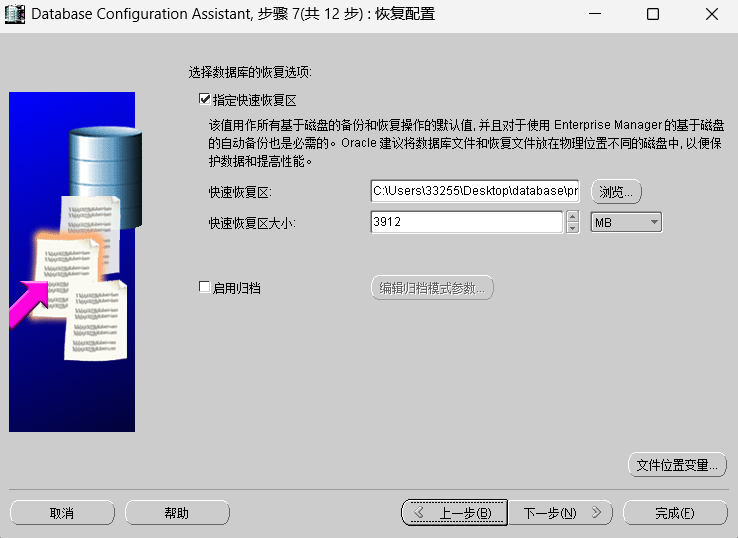The image size is (738, 538).
Task: Proceed with 下一步(N) button
Action: [x=561, y=513]
